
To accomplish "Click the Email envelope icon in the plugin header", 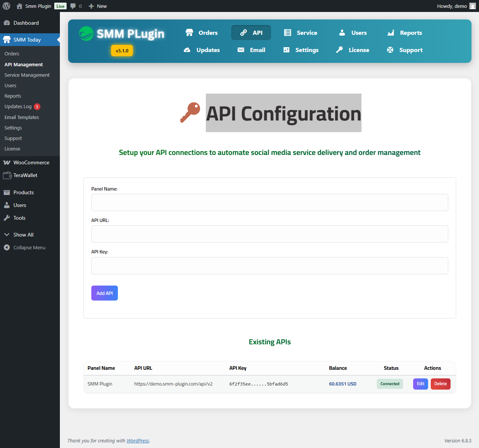I will tap(241, 50).
